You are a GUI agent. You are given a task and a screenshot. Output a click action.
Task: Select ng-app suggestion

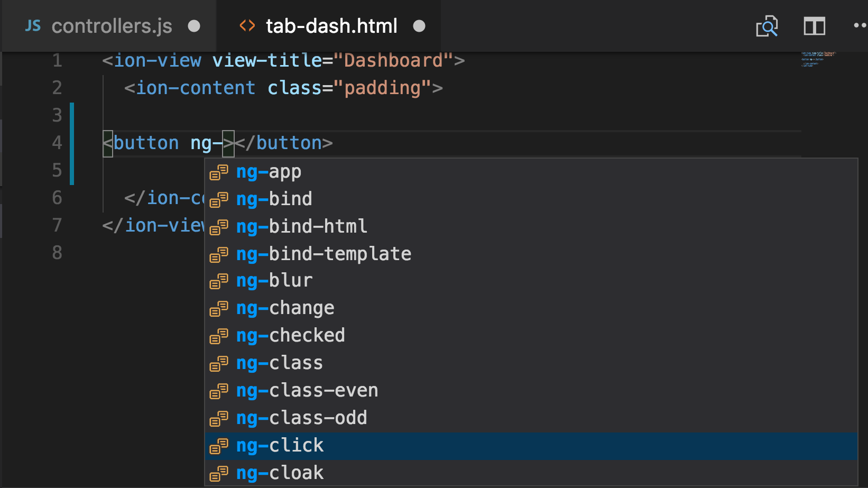(x=531, y=172)
